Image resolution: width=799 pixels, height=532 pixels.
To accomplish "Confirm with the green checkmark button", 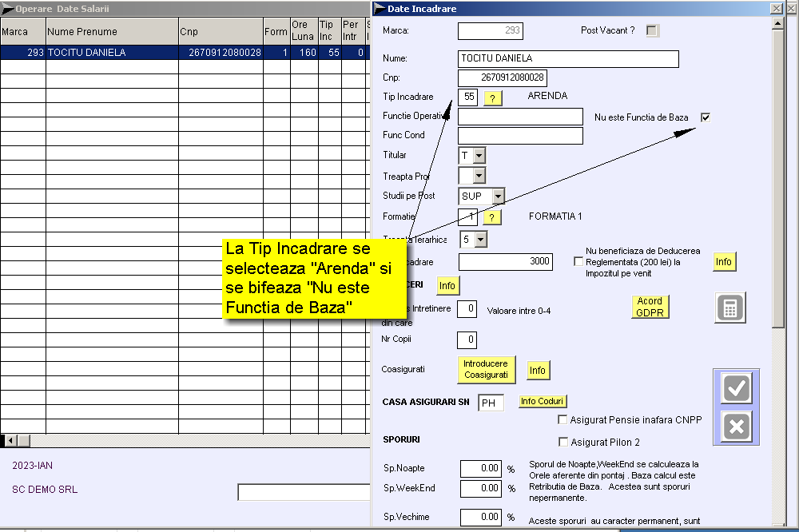I will tap(736, 389).
